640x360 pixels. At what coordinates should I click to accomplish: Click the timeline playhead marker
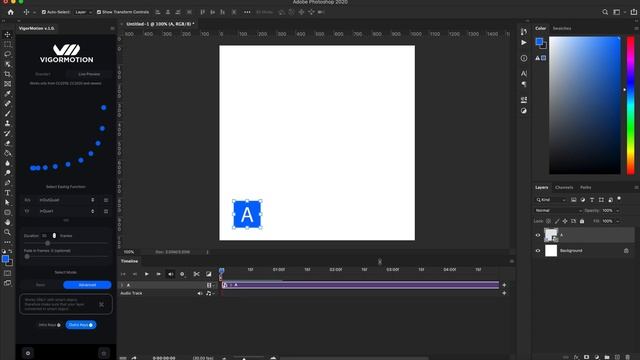[x=221, y=271]
